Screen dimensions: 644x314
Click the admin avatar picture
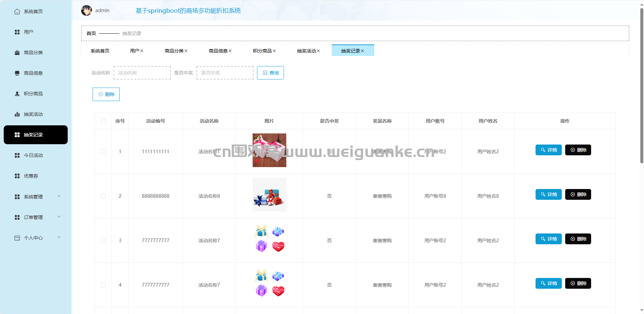[x=87, y=10]
